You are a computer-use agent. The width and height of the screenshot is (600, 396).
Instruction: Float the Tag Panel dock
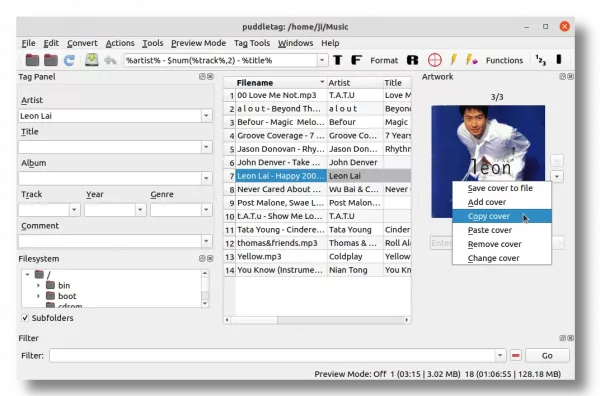coord(202,77)
